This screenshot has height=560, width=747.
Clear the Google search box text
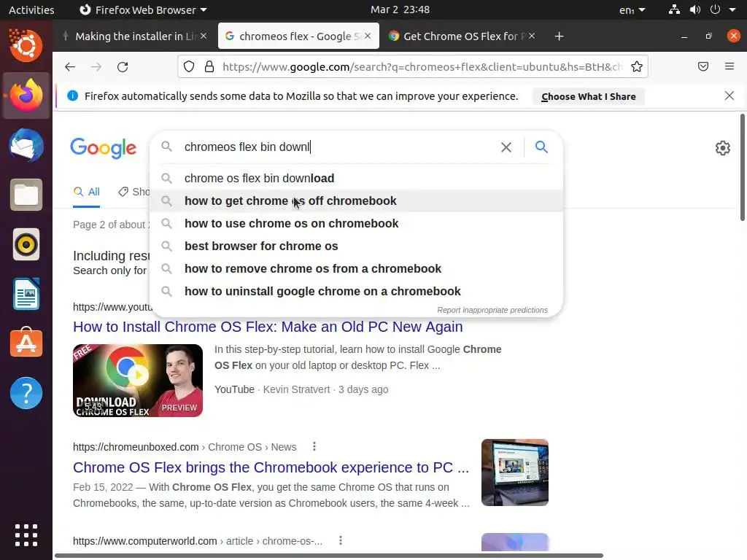[506, 147]
